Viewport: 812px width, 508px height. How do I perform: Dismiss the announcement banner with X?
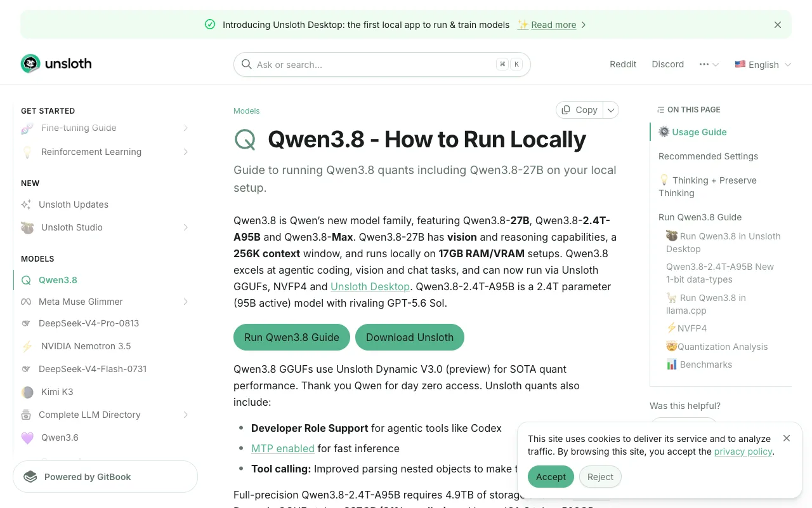[x=778, y=25]
